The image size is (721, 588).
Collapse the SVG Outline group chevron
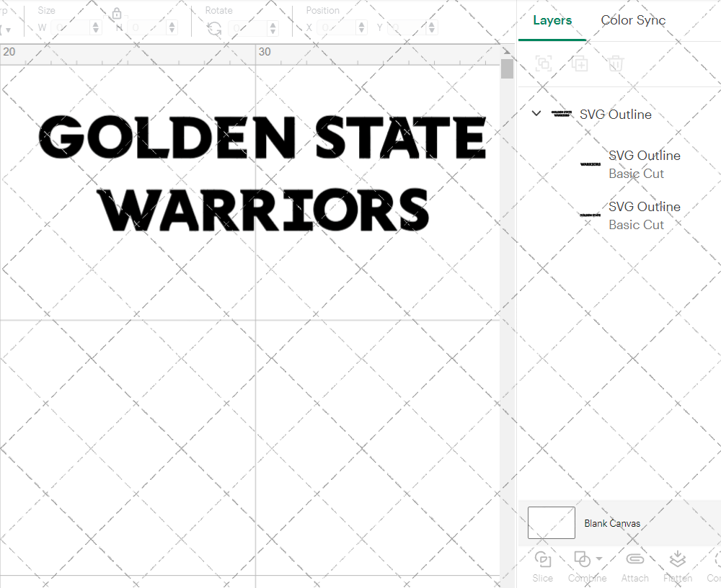pos(536,113)
